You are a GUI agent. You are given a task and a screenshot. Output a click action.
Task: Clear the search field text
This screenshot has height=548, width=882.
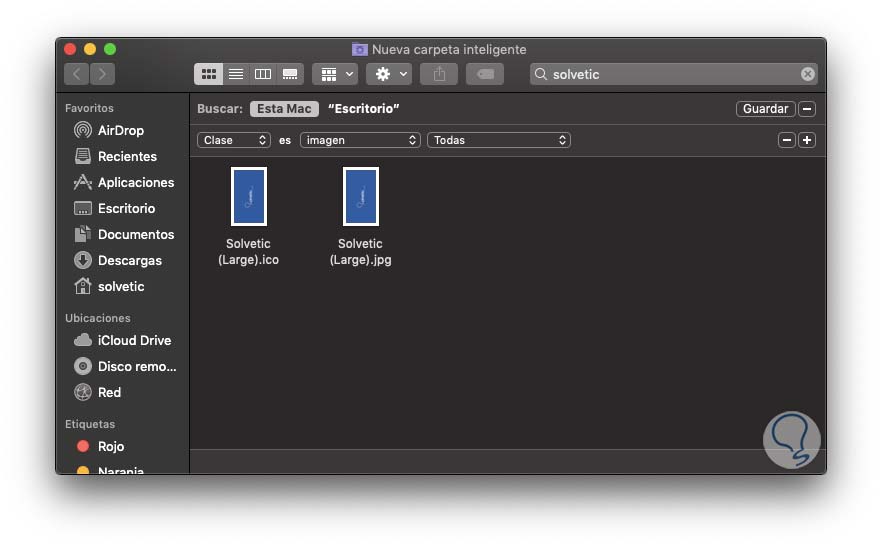tap(807, 74)
